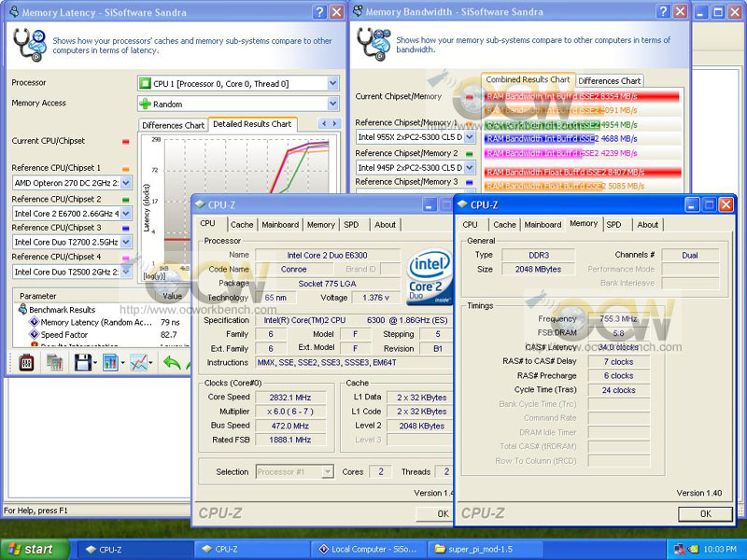
Task: Open the Memory Access dropdown showing Random
Action: 332,104
